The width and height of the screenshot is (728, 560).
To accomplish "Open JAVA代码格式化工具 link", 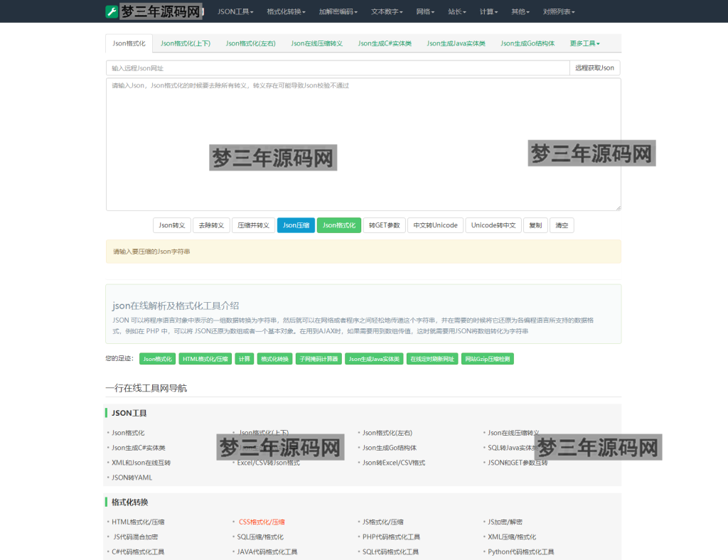I will [x=267, y=551].
